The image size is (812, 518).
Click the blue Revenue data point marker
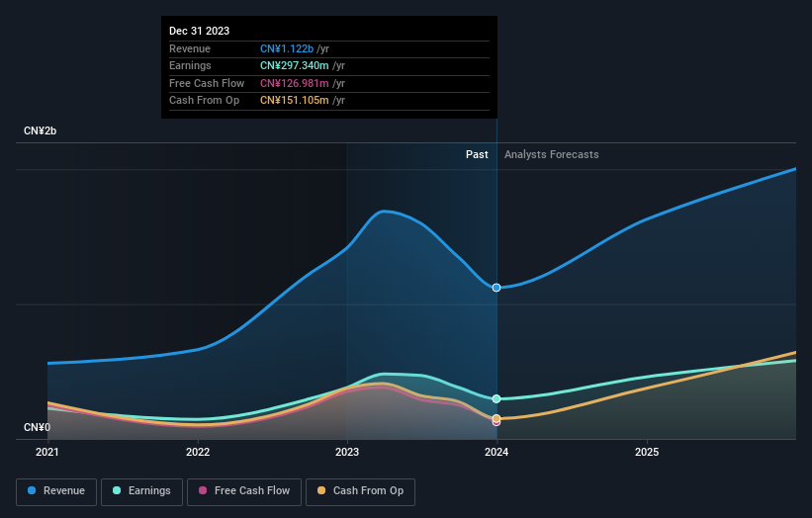pos(496,288)
